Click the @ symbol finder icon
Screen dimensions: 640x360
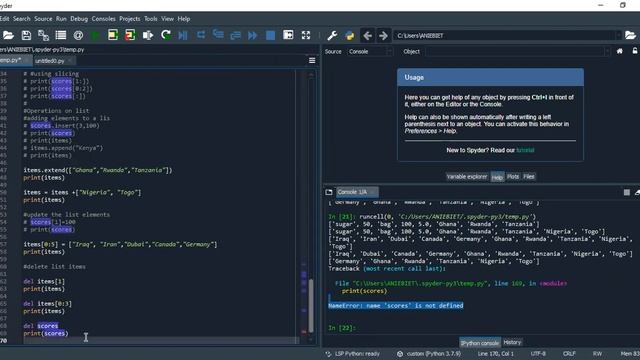(x=78, y=36)
